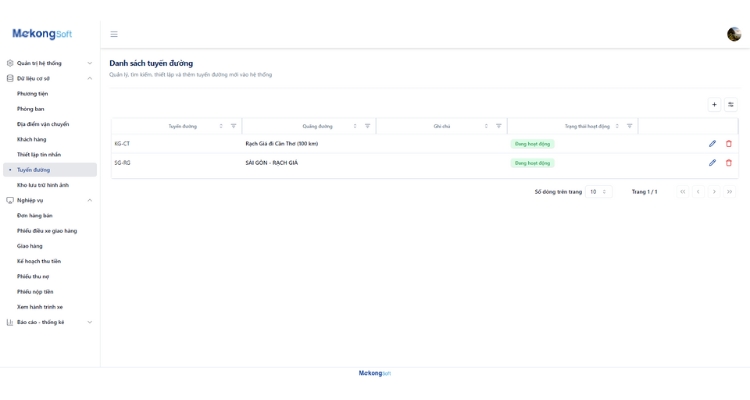750x400 pixels.
Task: Go to Khách hàng page
Action: [32, 139]
